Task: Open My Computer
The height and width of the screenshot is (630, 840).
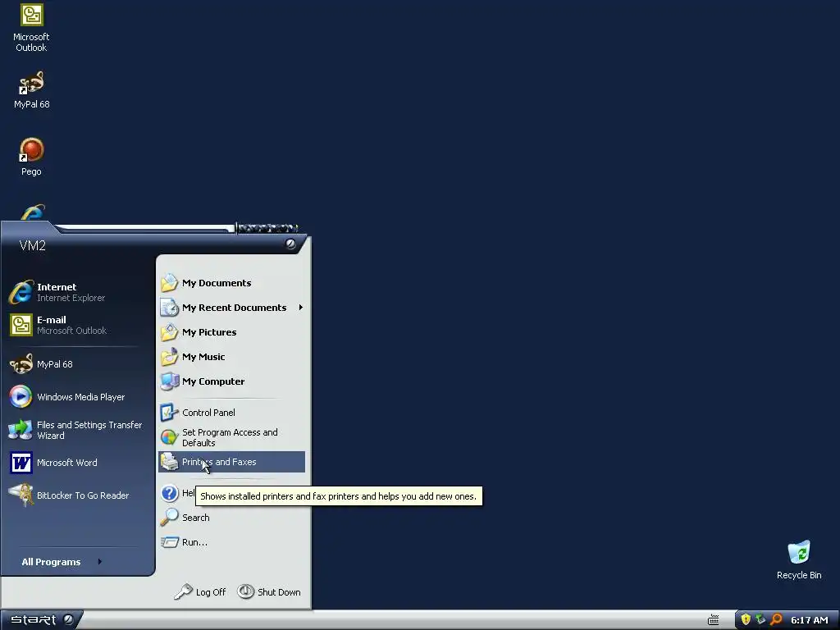Action: [231, 381]
